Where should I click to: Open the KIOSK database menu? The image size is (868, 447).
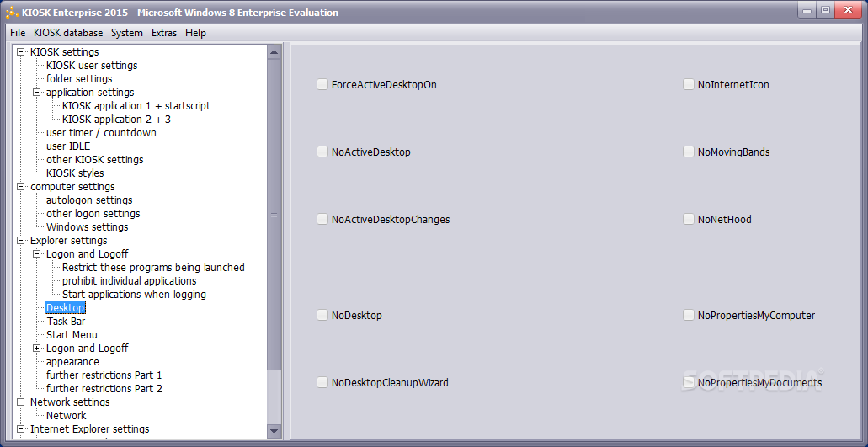[68, 33]
